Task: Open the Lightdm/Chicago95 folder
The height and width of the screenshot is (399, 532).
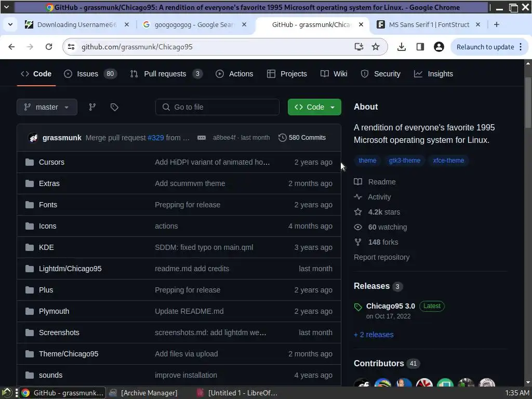Action: [x=70, y=269]
